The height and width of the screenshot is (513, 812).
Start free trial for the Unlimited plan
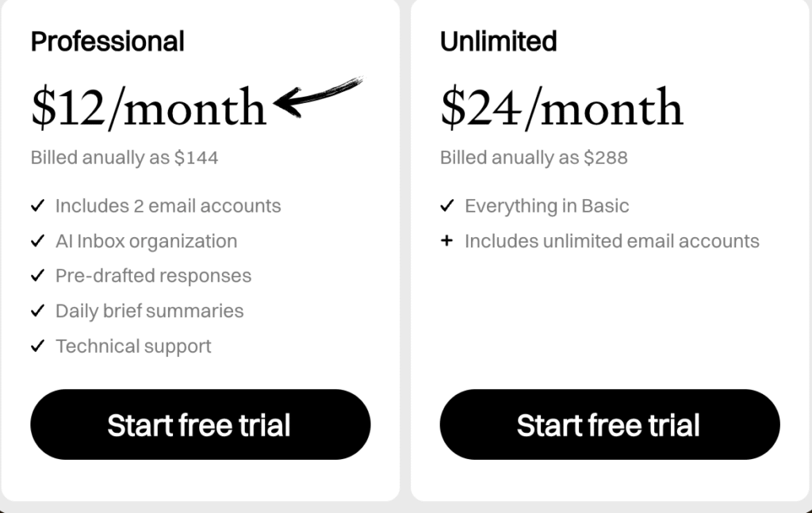609,425
